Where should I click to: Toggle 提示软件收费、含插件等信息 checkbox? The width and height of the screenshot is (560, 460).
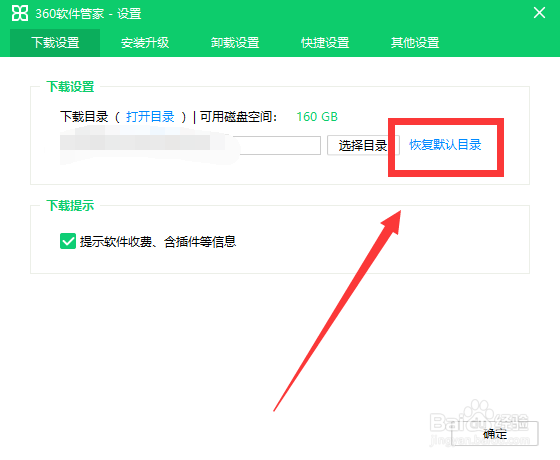[68, 241]
